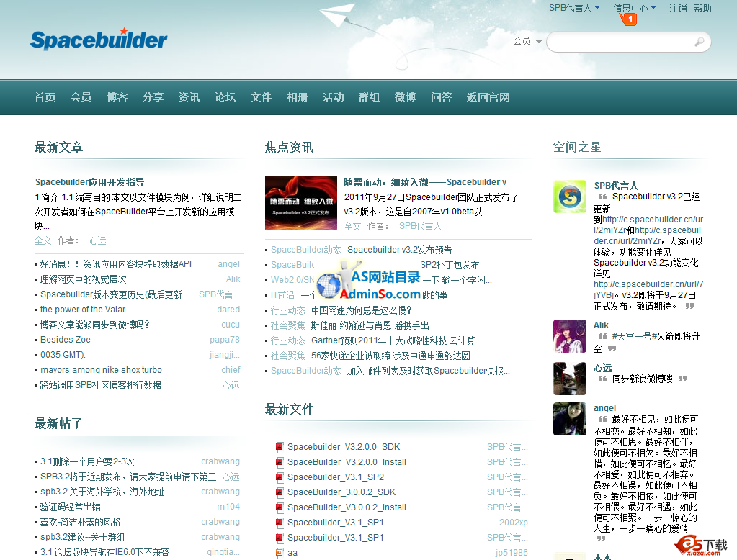
Task: Open the c.spacebuilder.cn/url/7jYVBj link
Action: [x=648, y=289]
